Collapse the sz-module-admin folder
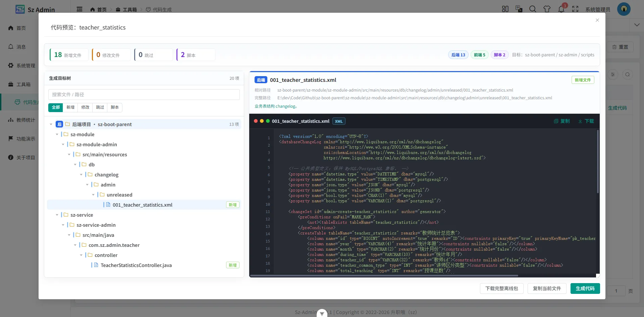Viewport: 644px width, 317px height. coord(63,145)
